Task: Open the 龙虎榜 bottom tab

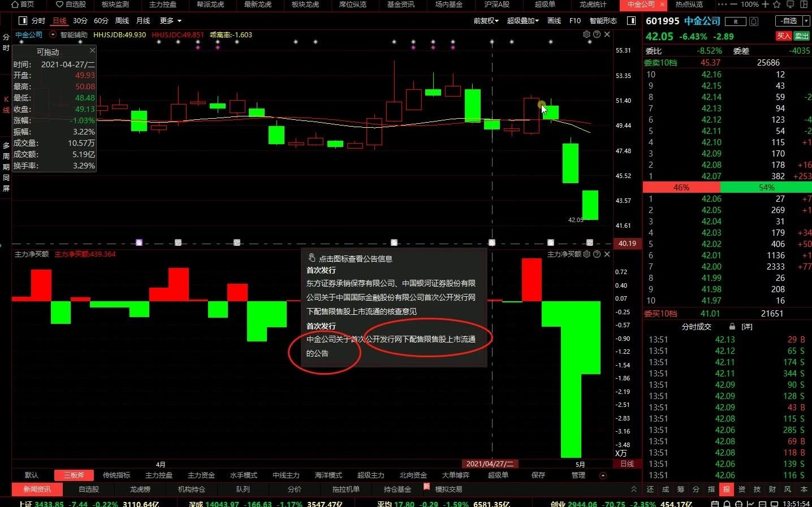Action: (x=140, y=489)
